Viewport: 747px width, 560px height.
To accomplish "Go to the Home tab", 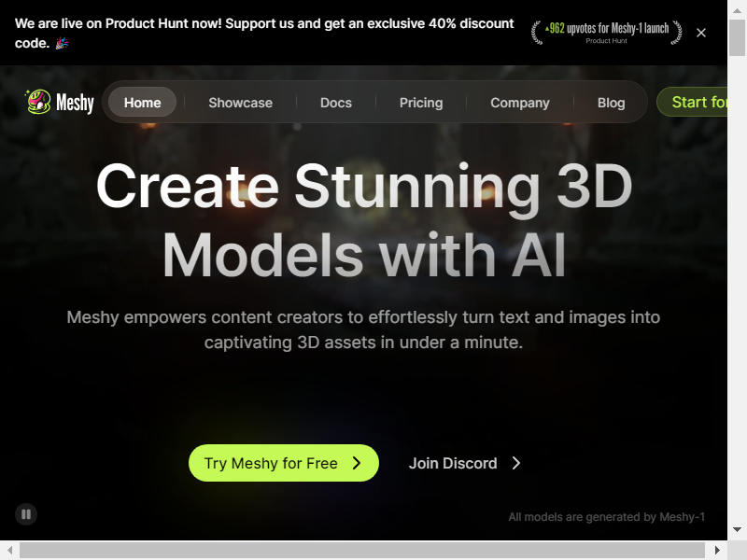I will coord(143,103).
